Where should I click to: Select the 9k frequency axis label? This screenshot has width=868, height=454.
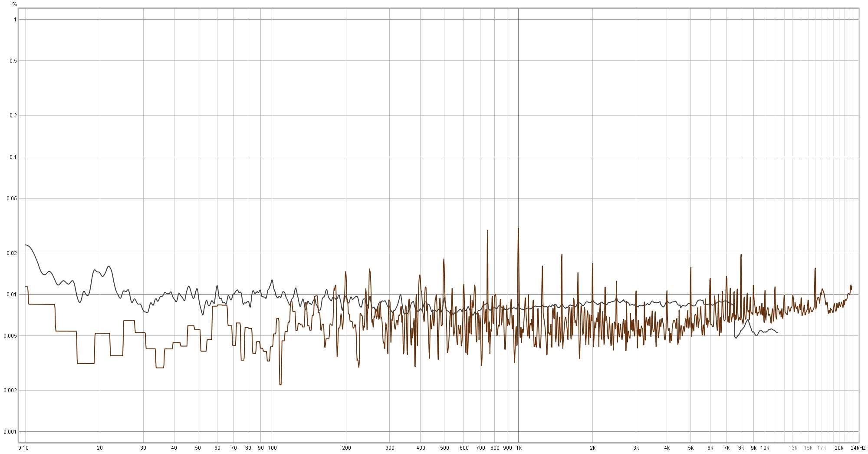click(754, 448)
